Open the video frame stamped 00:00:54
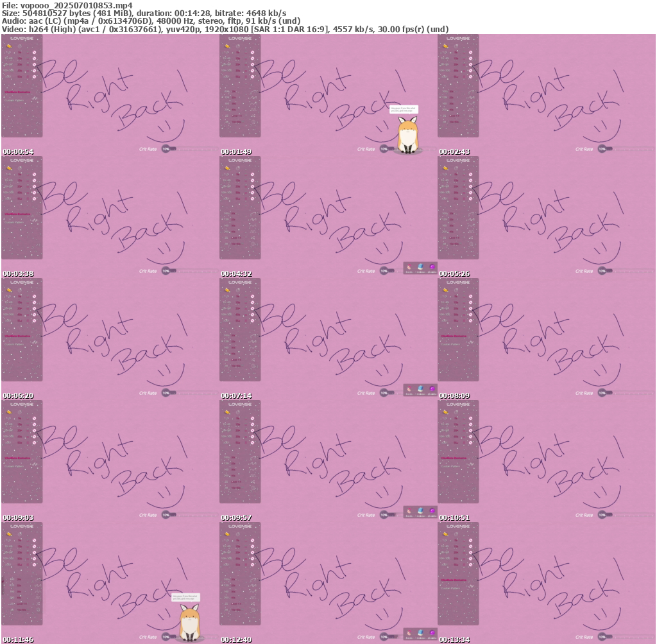657x644 pixels. (110, 95)
